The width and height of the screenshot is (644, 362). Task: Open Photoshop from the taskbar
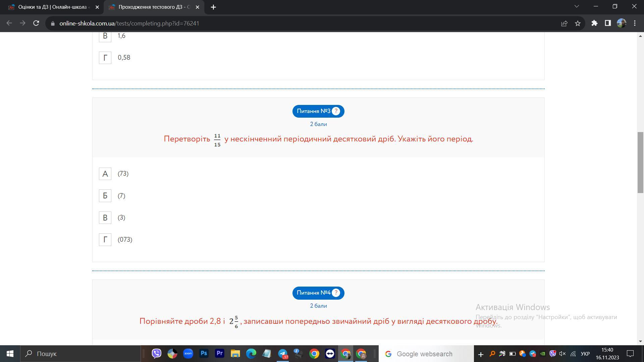click(204, 354)
